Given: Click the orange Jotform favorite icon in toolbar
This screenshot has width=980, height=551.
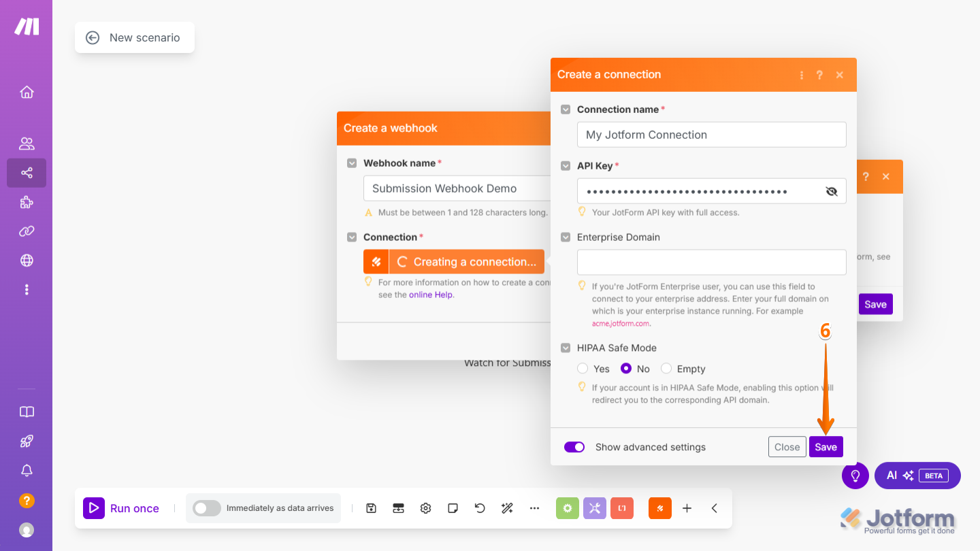Looking at the screenshot, I should click(x=660, y=508).
